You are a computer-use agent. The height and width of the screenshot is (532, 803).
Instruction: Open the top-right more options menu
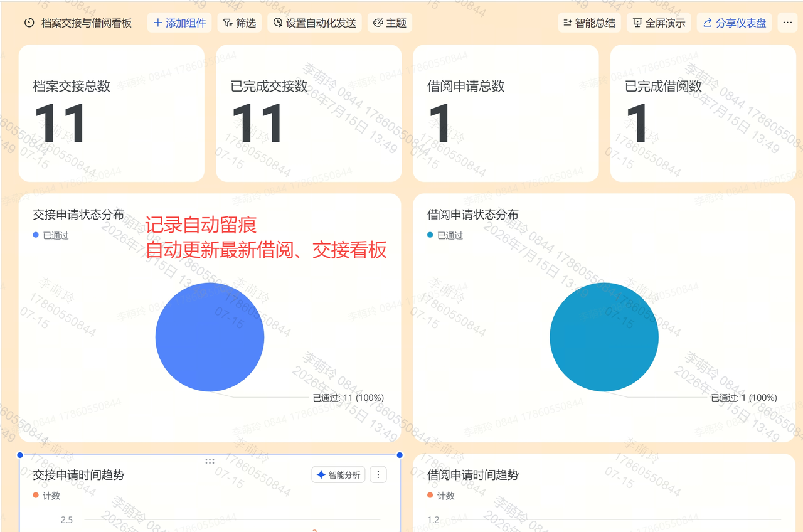click(788, 23)
